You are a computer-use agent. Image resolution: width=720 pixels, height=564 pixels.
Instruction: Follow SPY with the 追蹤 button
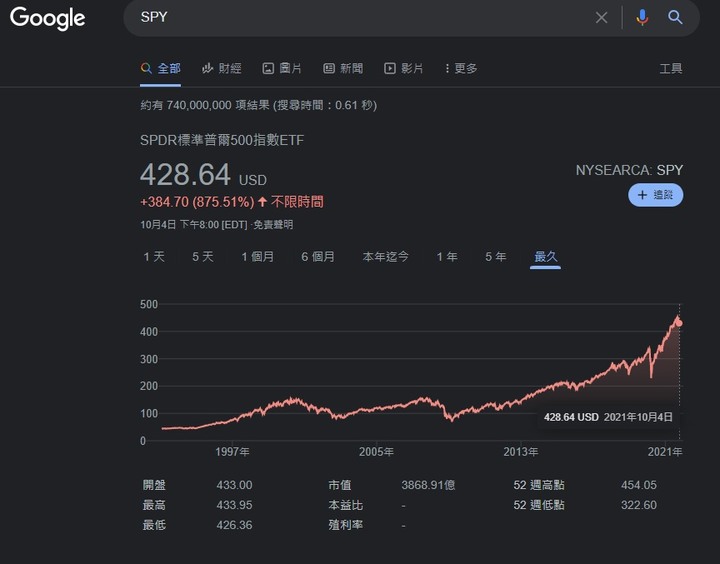pyautogui.click(x=655, y=195)
